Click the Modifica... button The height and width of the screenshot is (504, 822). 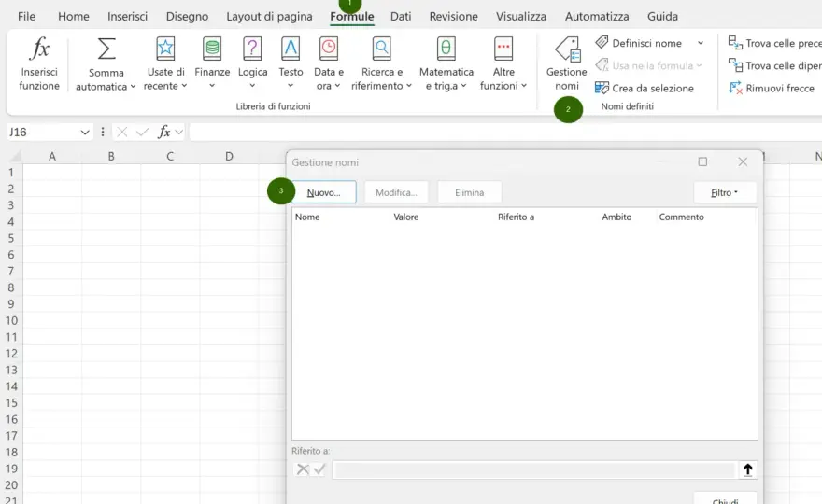pyautogui.click(x=396, y=192)
